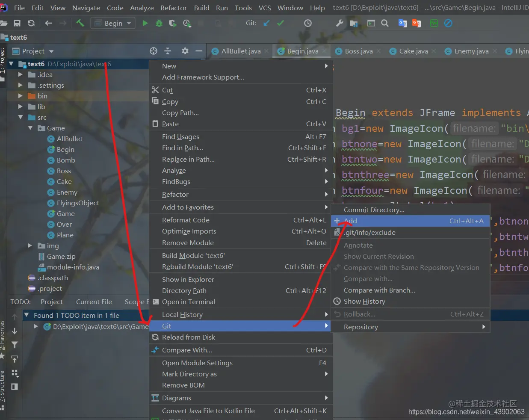529x420 pixels.
Task: Choose Commit Directory from Git submenu
Action: pos(410,210)
